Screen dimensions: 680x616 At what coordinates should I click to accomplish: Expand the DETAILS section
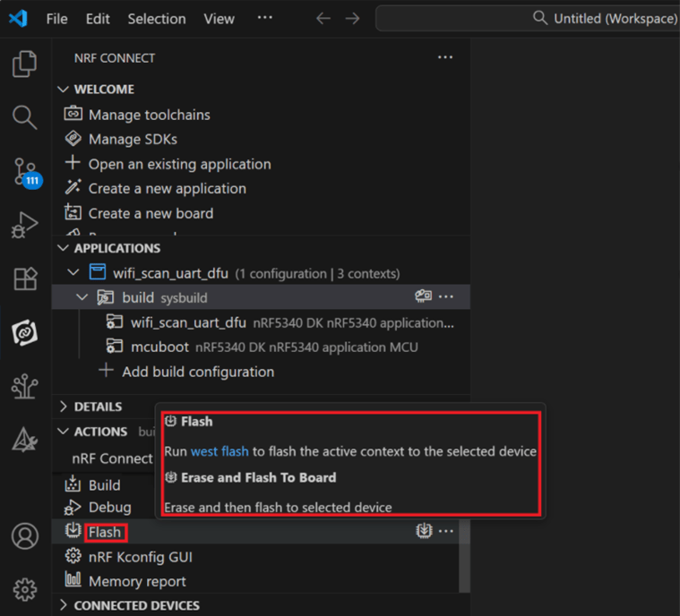(x=64, y=406)
